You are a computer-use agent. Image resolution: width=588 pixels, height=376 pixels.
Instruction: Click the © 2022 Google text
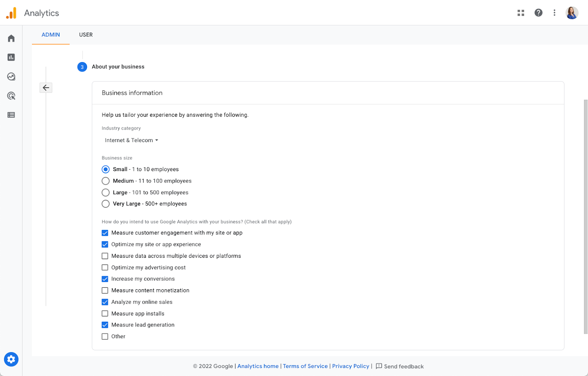tap(213, 366)
